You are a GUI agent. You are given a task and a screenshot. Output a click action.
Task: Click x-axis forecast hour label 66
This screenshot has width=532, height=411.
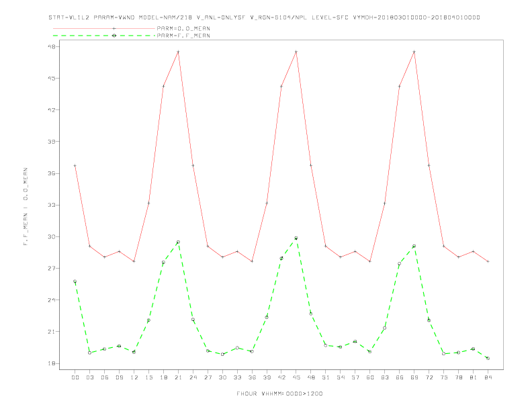400,377
